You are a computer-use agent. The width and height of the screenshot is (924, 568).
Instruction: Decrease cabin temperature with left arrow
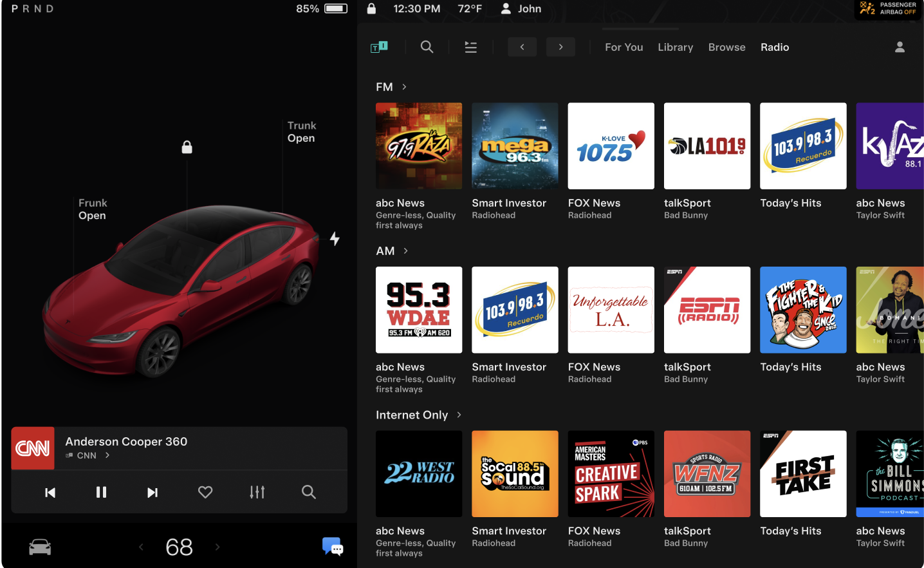pos(141,547)
